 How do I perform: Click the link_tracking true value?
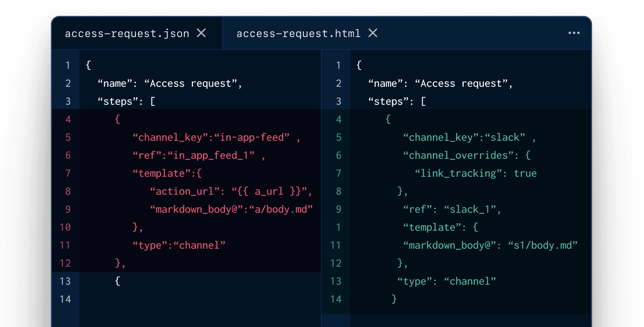pyautogui.click(x=525, y=173)
